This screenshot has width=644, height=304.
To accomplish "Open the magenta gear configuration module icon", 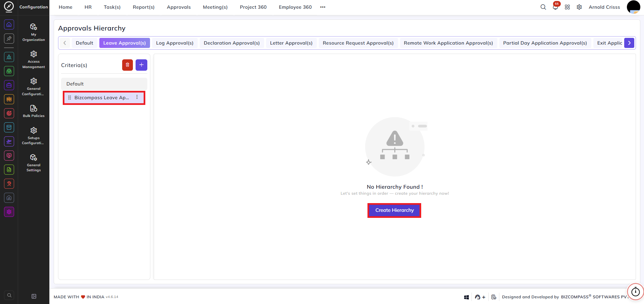I will coord(9,212).
